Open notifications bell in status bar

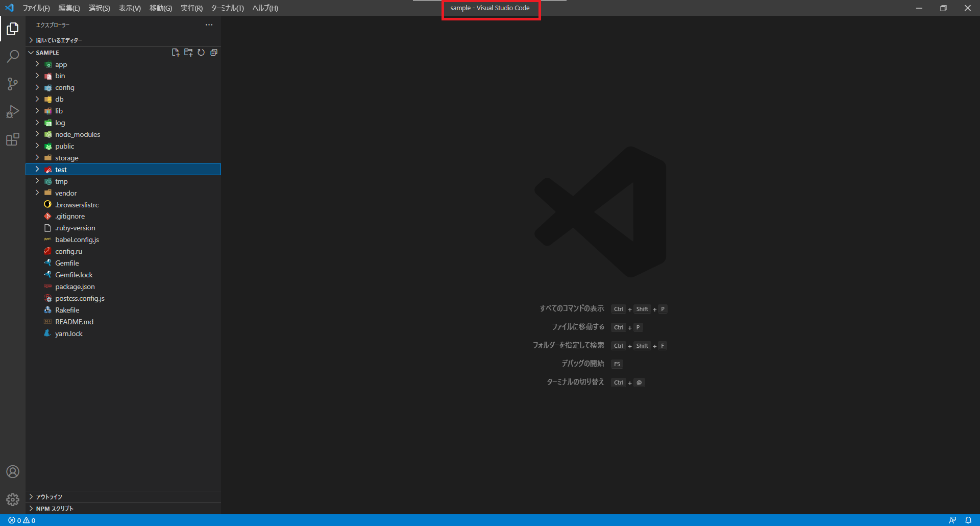968,520
